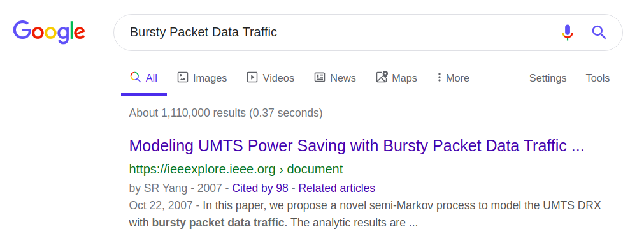The height and width of the screenshot is (243, 644).
Task: Click the Images tab picture icon
Action: point(183,77)
